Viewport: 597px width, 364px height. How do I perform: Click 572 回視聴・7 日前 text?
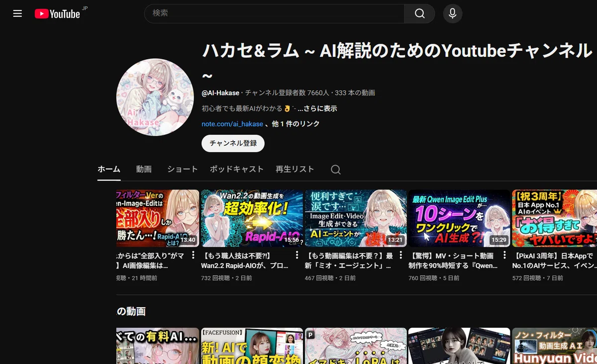pyautogui.click(x=537, y=278)
